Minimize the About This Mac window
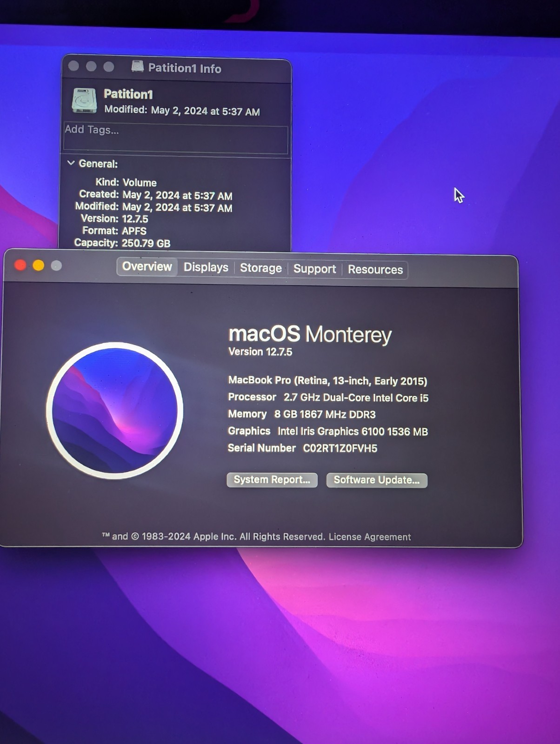 pyautogui.click(x=39, y=265)
